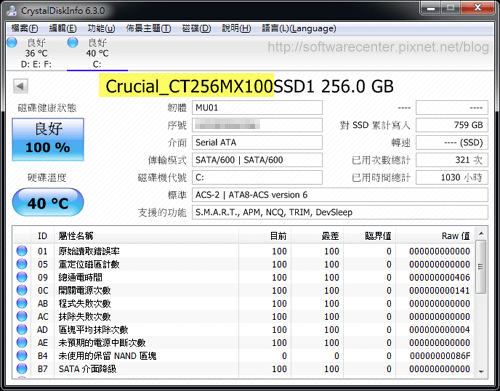The width and height of the screenshot is (500, 391).
Task: Click the 屬性名稱 column header
Action: pos(147,236)
